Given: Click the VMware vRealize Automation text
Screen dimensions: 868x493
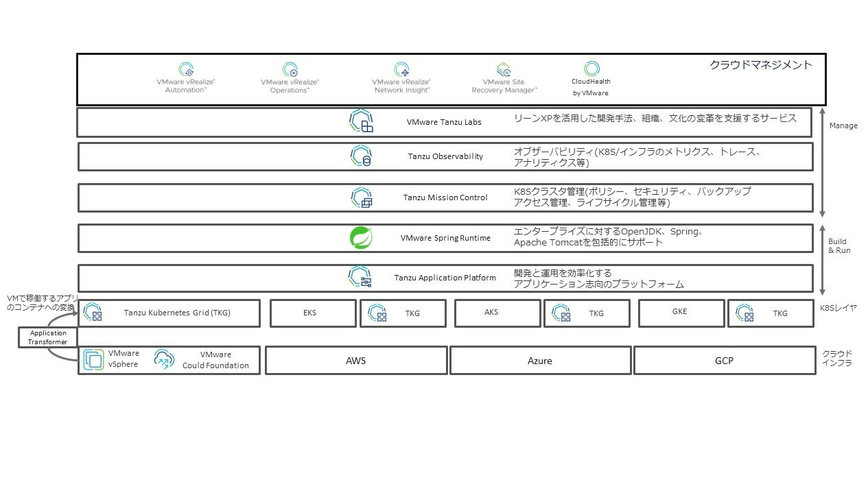Looking at the screenshot, I should click(186, 86).
